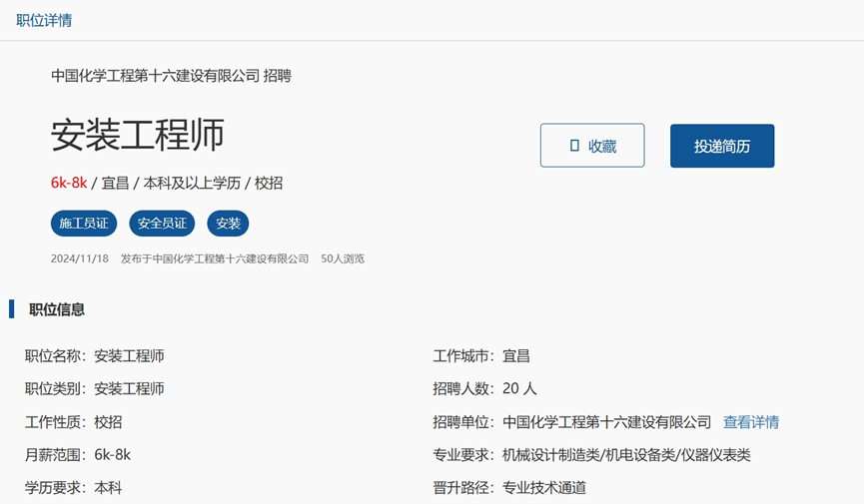Click the company name 招聘 heading
This screenshot has width=864, height=504.
[x=171, y=76]
